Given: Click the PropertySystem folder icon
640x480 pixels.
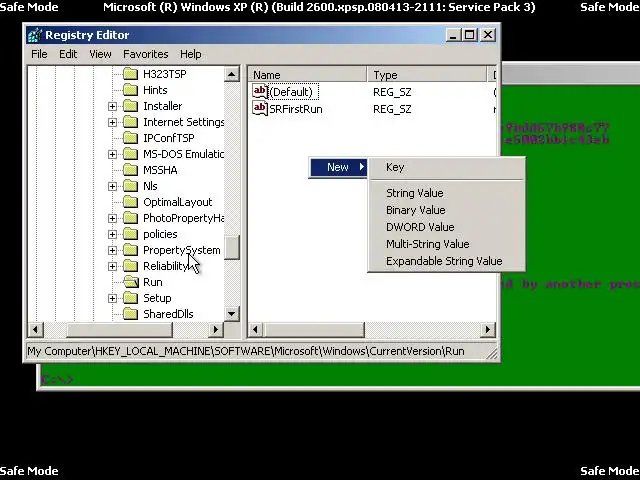Looking at the screenshot, I should pyautogui.click(x=131, y=250).
